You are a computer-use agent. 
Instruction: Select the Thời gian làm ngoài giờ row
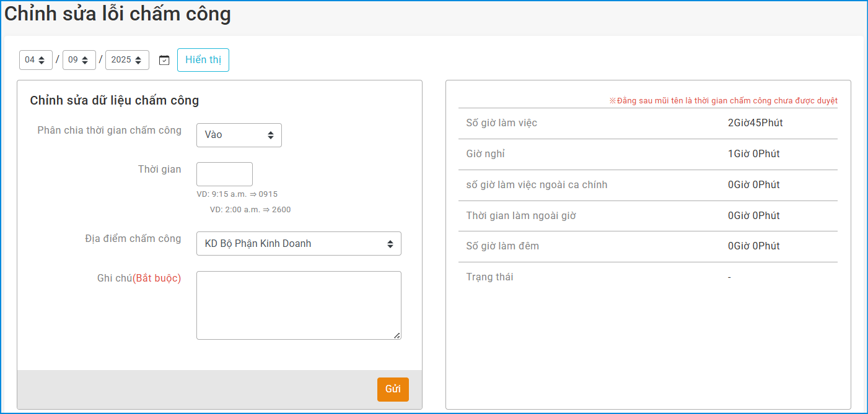point(647,216)
